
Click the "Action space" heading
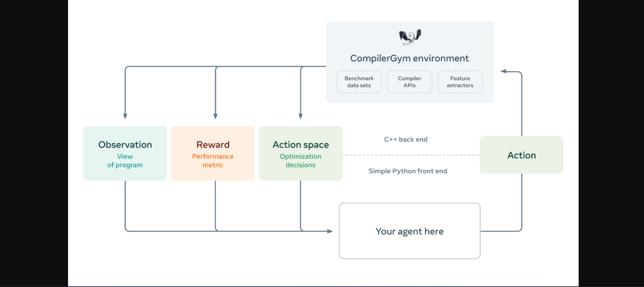[301, 145]
